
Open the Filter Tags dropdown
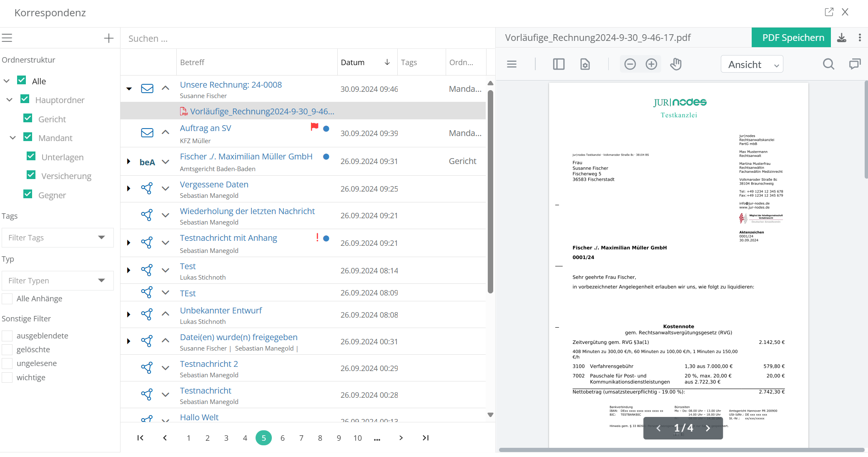tap(58, 237)
